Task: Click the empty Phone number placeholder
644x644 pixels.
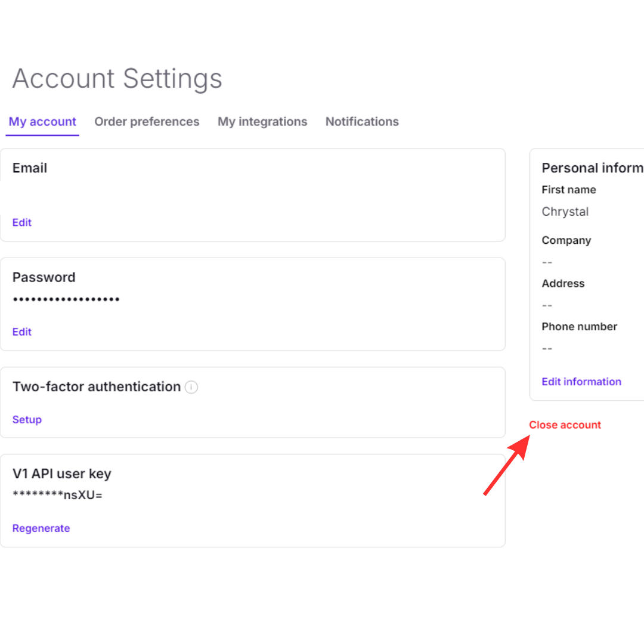Action: click(547, 348)
